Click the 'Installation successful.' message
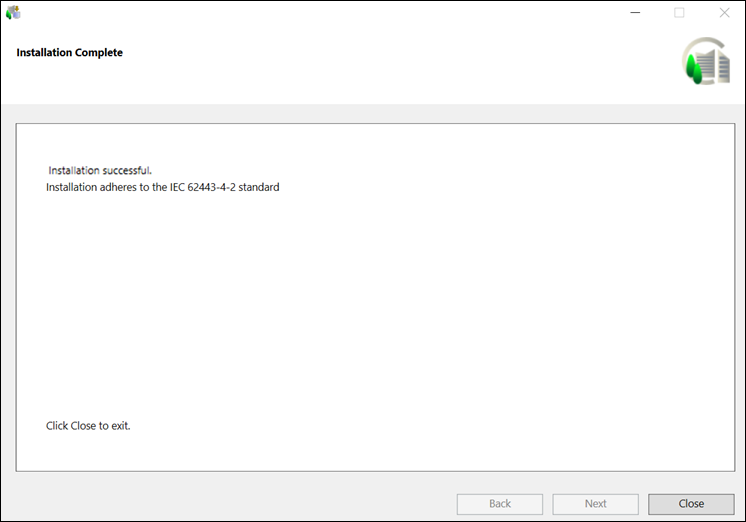This screenshot has width=746, height=522. [100, 170]
